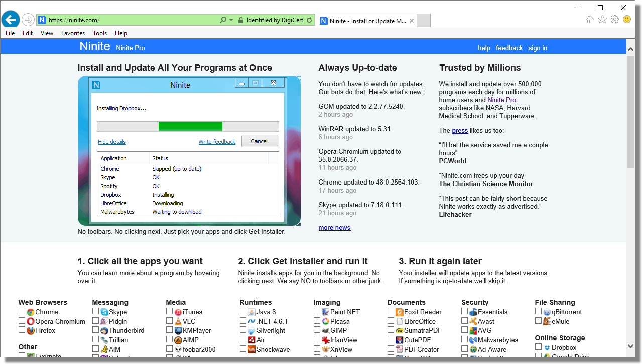Viewport: 642px width, 364px height.
Task: Click the Skype app icon
Action: click(x=104, y=312)
